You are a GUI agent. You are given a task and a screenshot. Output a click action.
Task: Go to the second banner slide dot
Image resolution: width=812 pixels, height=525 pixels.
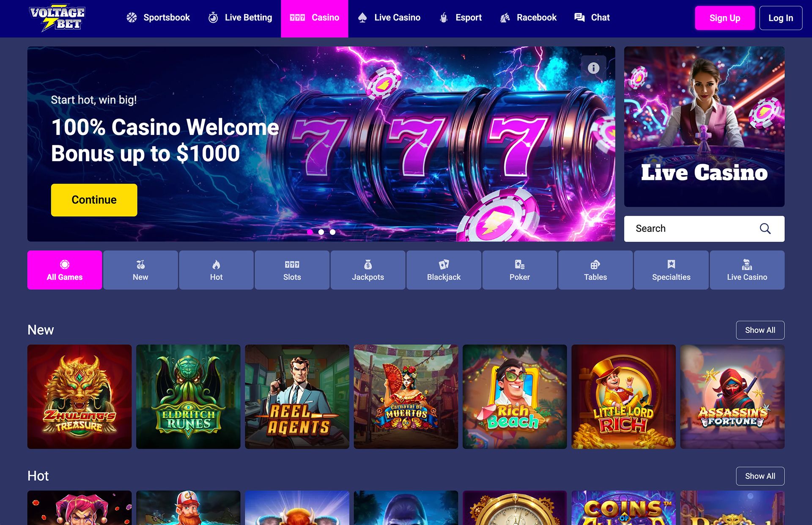click(x=321, y=232)
